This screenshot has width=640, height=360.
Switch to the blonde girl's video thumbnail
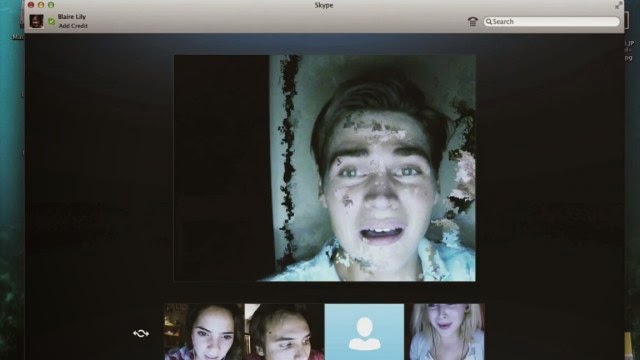[447, 331]
